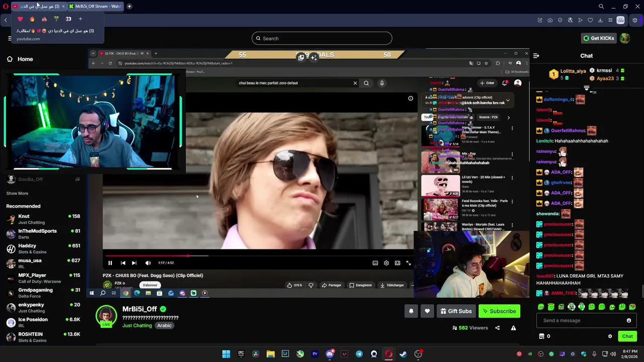
Task: Open Windows Start menu
Action: click(x=226, y=354)
